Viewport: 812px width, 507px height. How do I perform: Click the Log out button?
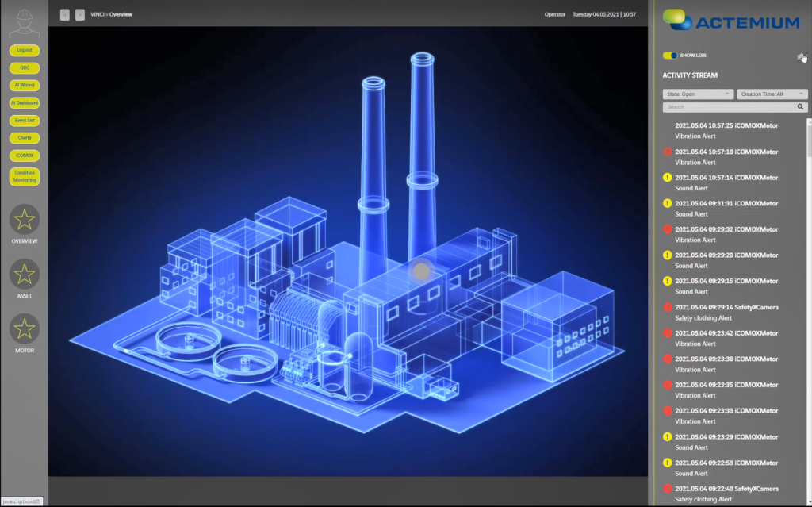pyautogui.click(x=24, y=50)
